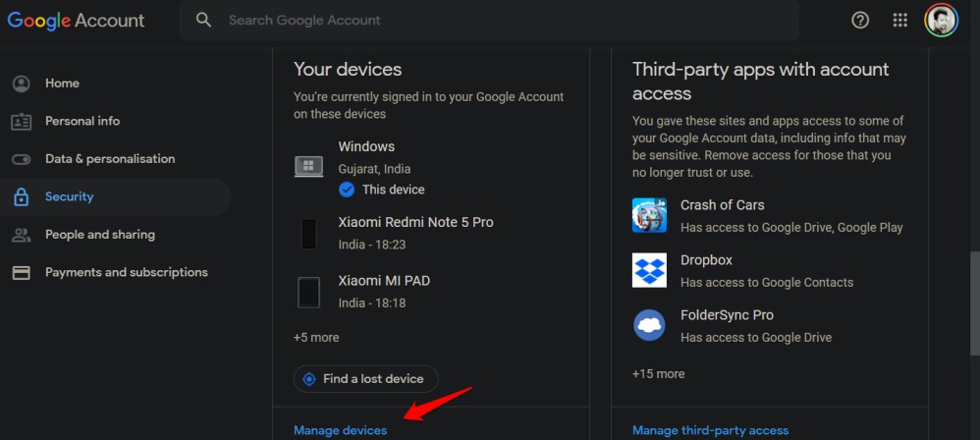This screenshot has width=980, height=440.
Task: Open the Google apps grid icon
Action: click(x=899, y=20)
